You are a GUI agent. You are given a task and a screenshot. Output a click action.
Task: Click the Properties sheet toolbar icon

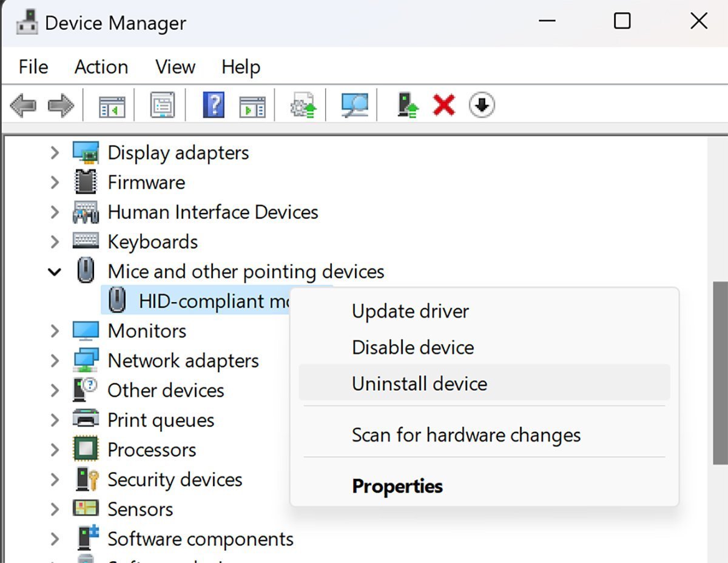pos(163,106)
